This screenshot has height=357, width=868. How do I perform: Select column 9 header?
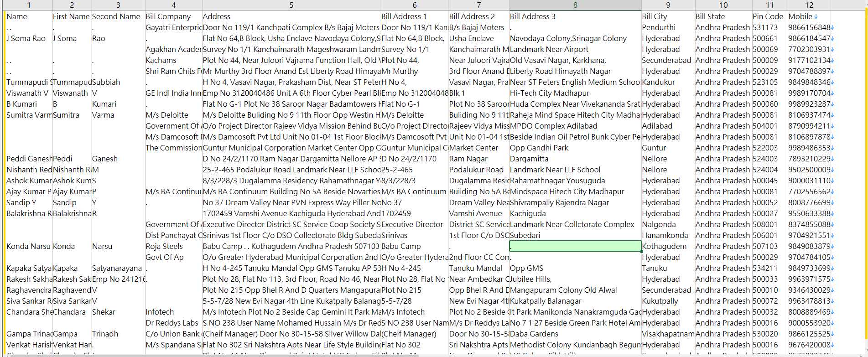pyautogui.click(x=668, y=5)
